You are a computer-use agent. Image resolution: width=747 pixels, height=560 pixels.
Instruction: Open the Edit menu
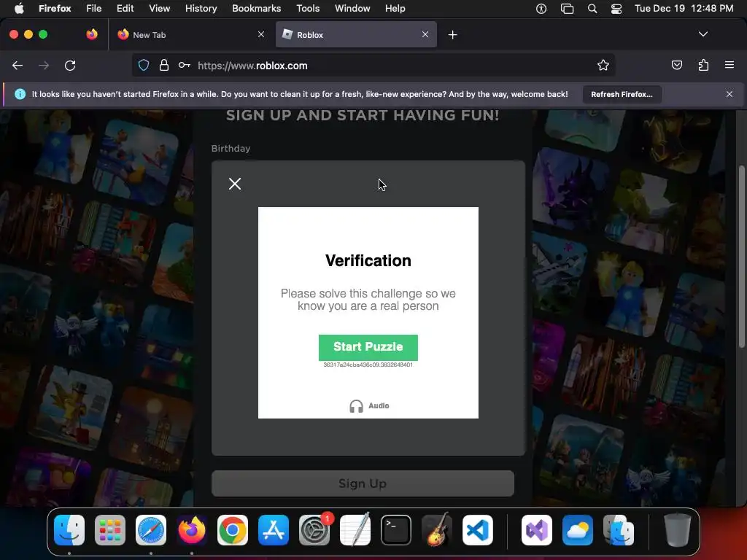(x=125, y=9)
